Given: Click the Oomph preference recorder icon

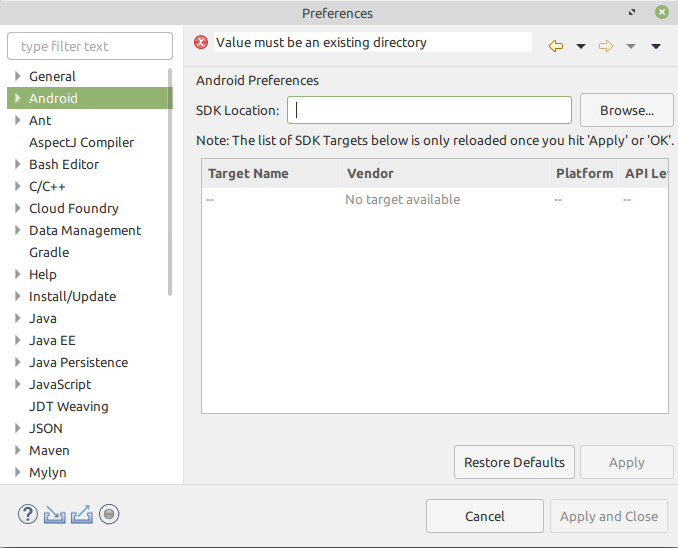Looking at the screenshot, I should click(x=109, y=514).
